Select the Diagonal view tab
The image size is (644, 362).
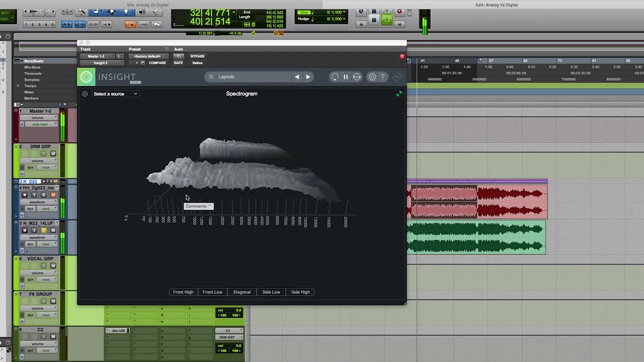[242, 292]
